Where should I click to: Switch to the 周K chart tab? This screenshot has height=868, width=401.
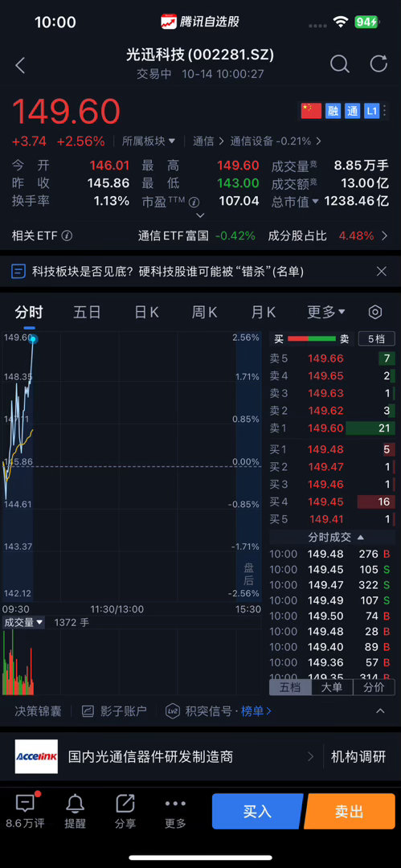tap(204, 312)
